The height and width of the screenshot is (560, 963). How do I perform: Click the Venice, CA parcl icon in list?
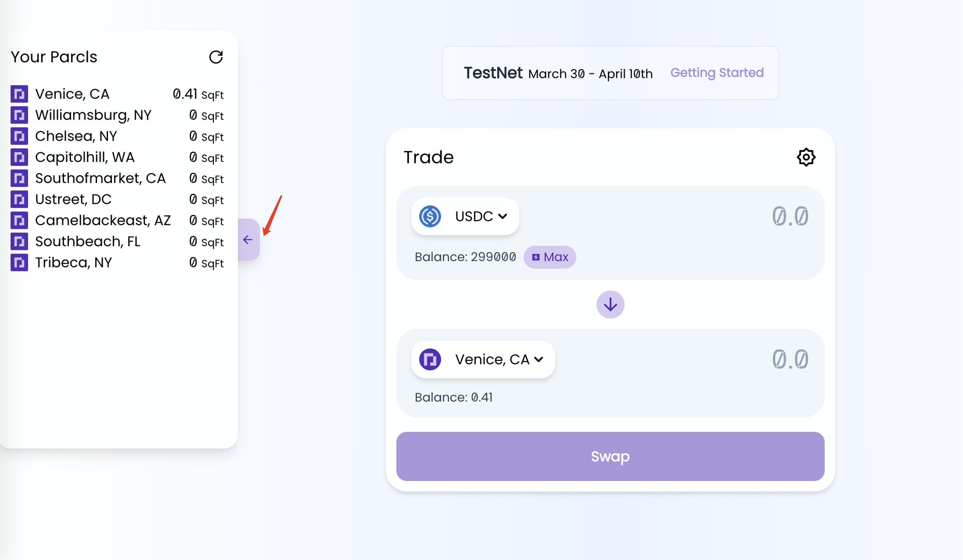click(19, 94)
